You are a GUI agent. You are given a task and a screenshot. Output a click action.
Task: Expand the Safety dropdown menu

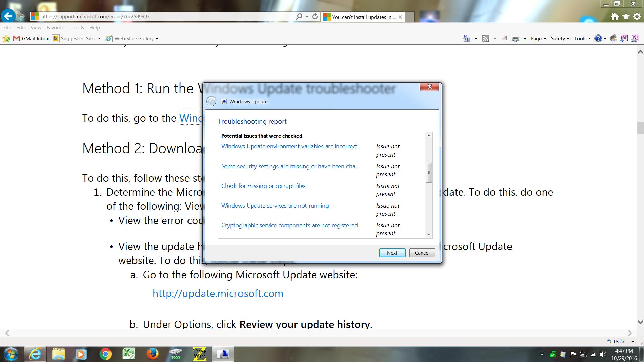point(560,38)
